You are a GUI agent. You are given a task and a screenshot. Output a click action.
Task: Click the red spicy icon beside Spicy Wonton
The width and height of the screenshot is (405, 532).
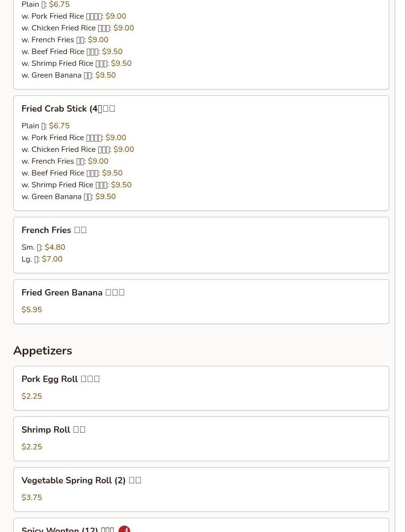(x=124, y=529)
